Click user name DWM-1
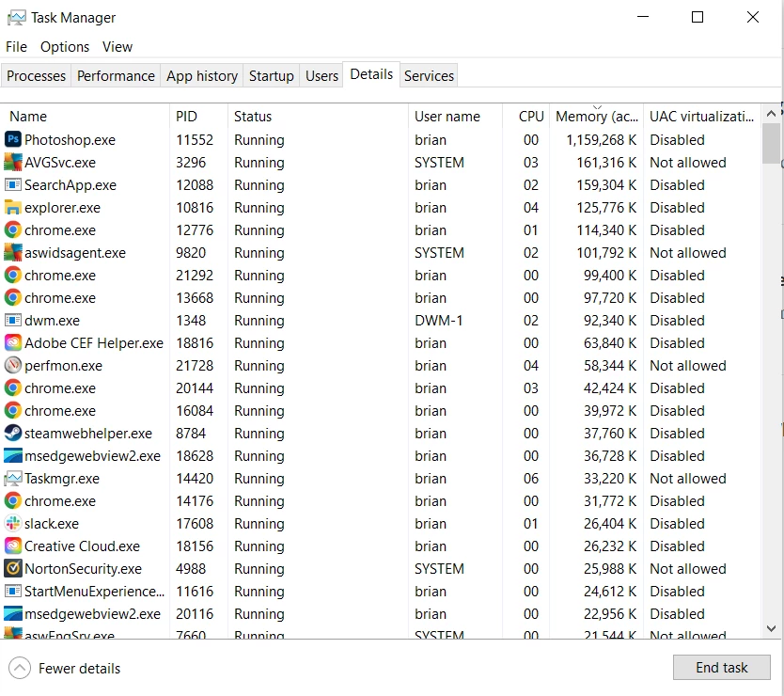Viewport: 784px width, 696px height. pos(438,320)
